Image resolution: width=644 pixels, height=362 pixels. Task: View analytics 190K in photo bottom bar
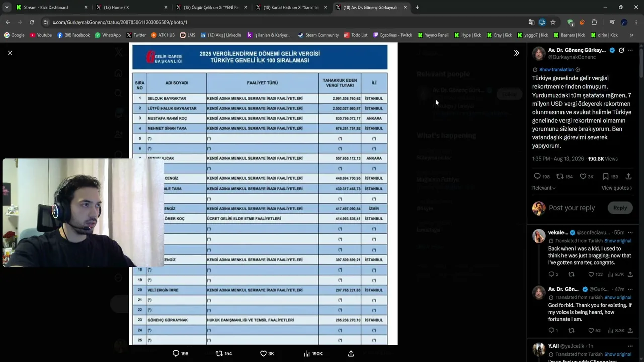click(313, 353)
